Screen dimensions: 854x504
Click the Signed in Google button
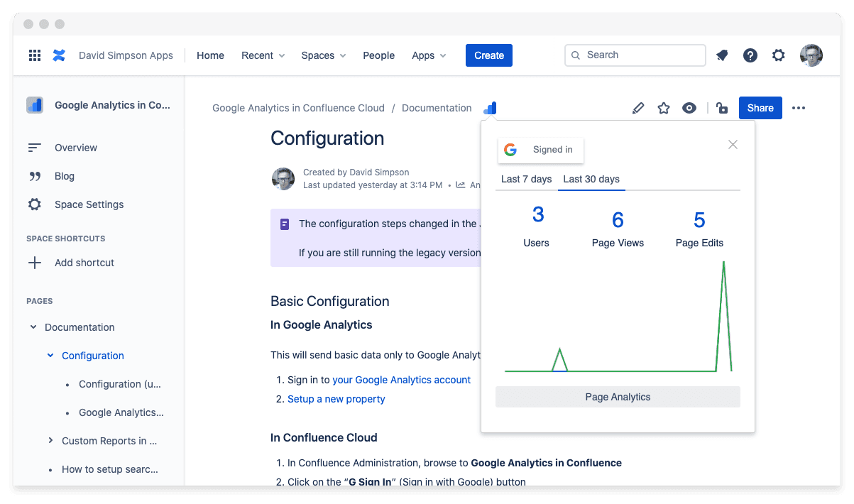coord(541,150)
